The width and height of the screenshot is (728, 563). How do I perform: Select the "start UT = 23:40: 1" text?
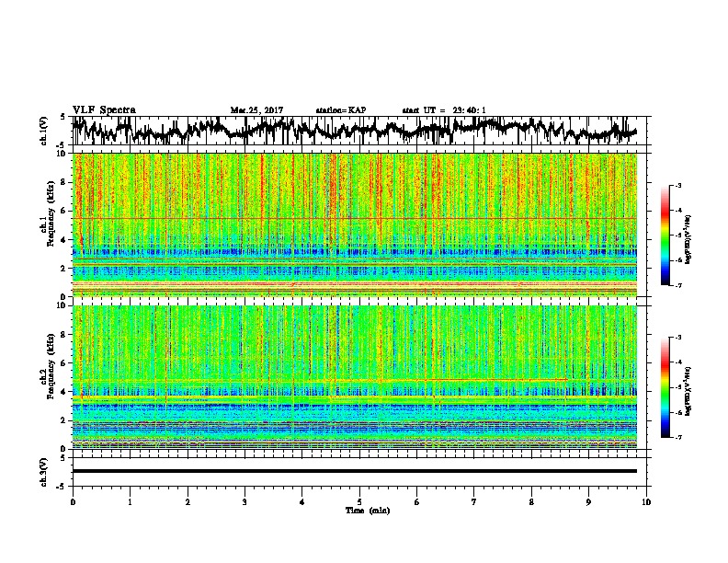(444, 110)
